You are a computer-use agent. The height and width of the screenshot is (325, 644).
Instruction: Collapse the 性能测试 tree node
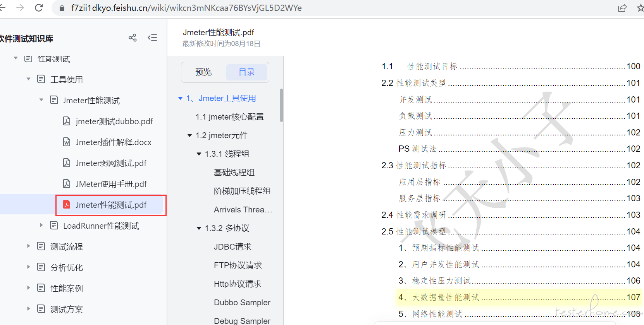[x=15, y=58]
